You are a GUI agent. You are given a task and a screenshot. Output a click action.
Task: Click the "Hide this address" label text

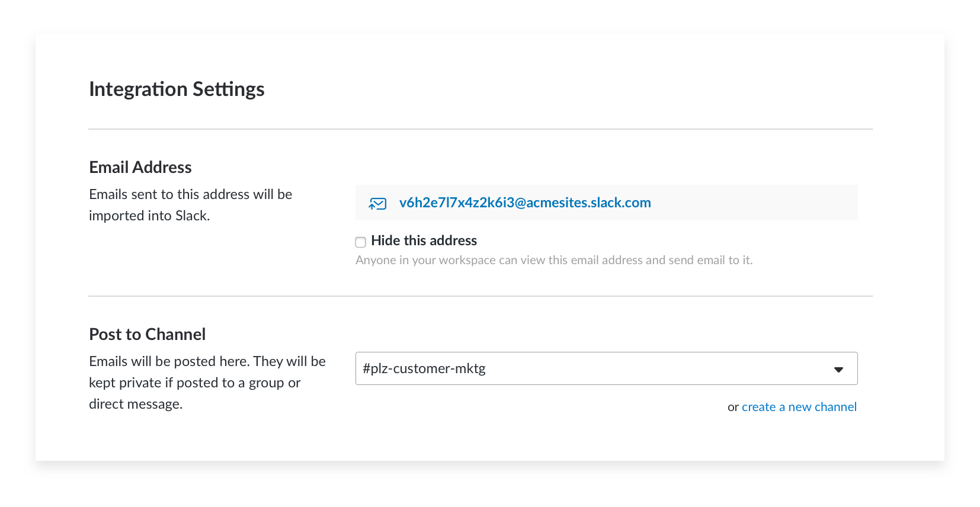pyautogui.click(x=424, y=240)
